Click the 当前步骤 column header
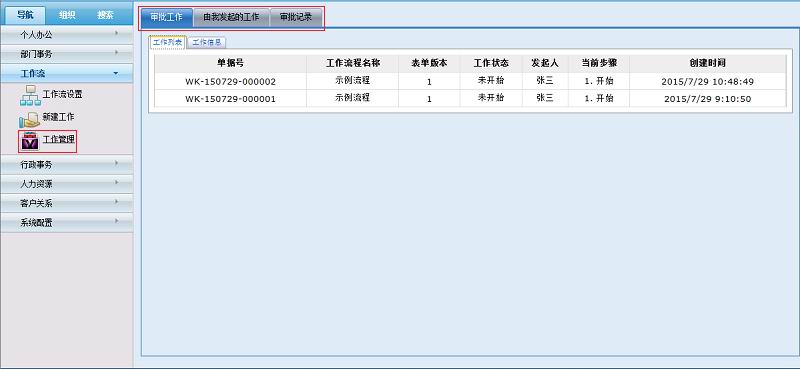 click(x=599, y=63)
